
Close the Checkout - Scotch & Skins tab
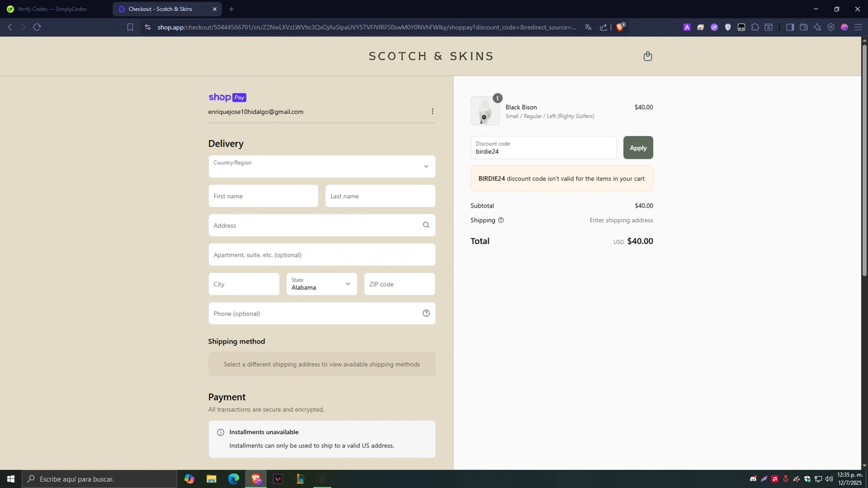[215, 9]
